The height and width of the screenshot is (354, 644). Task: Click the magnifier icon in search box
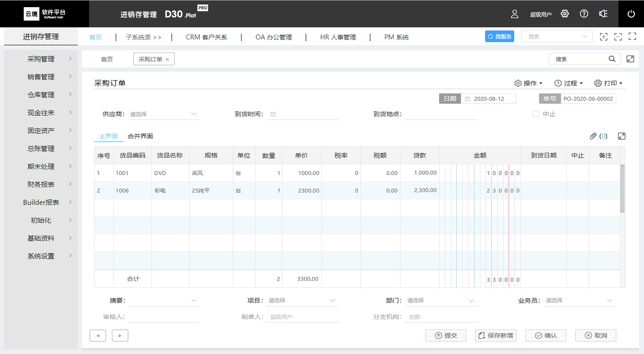coord(612,59)
